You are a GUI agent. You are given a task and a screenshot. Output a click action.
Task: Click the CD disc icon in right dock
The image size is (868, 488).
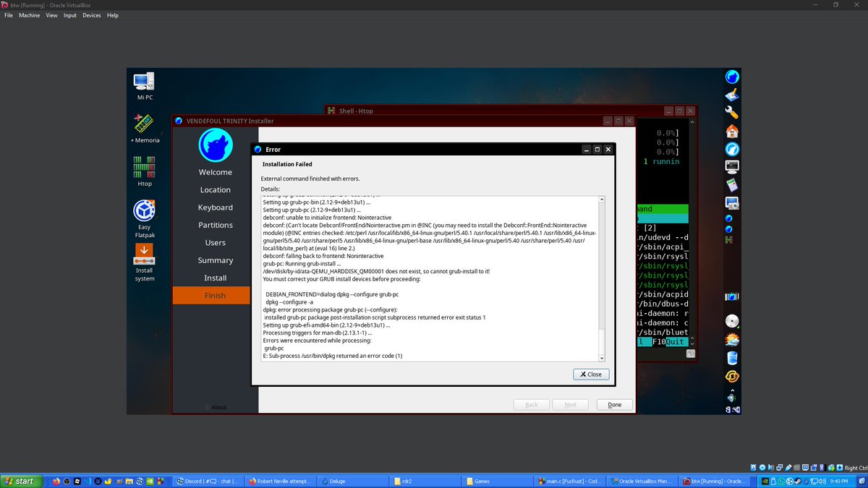(732, 322)
